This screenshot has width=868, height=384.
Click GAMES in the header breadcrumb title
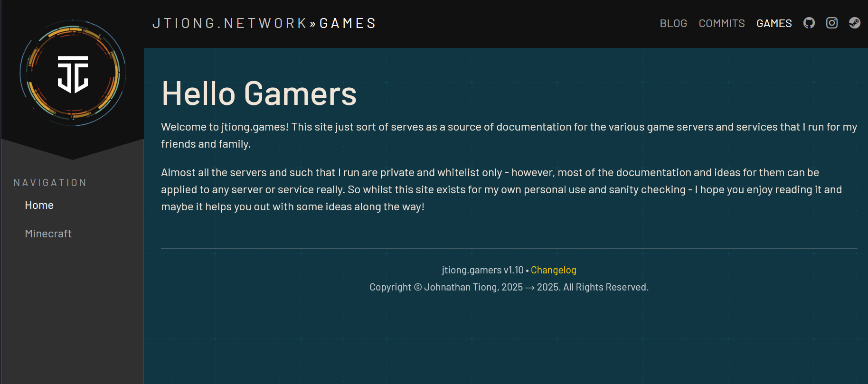coord(348,23)
